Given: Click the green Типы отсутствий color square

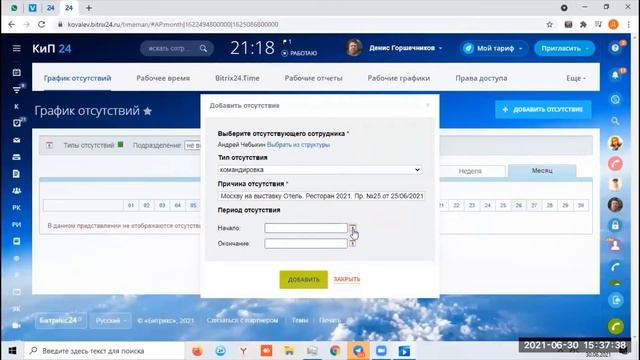Looking at the screenshot, I should (x=120, y=144).
